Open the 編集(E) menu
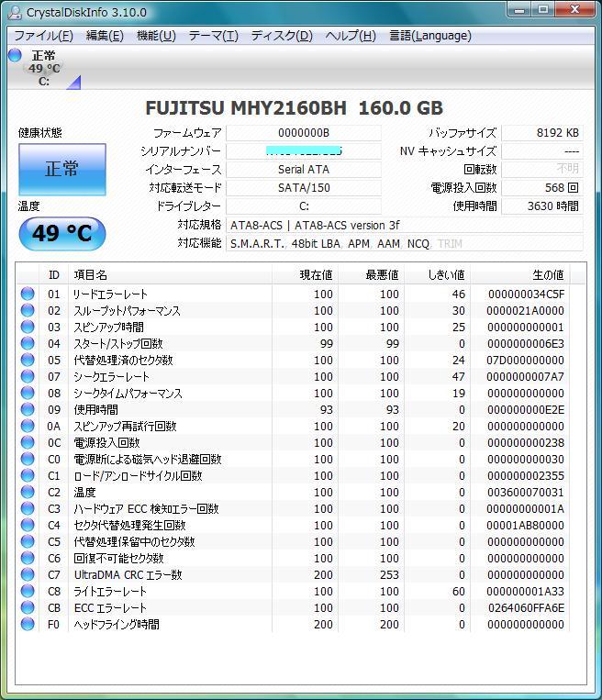 click(105, 36)
